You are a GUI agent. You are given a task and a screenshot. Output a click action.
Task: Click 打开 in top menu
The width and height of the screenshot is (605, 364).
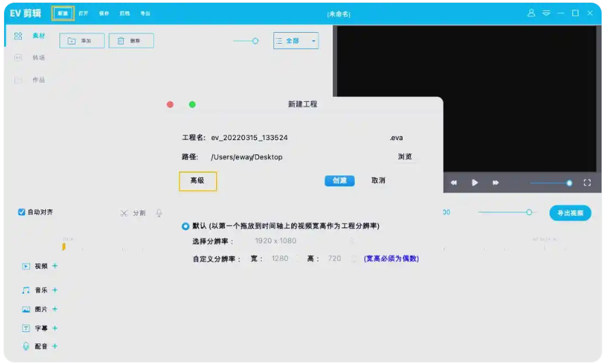click(83, 14)
